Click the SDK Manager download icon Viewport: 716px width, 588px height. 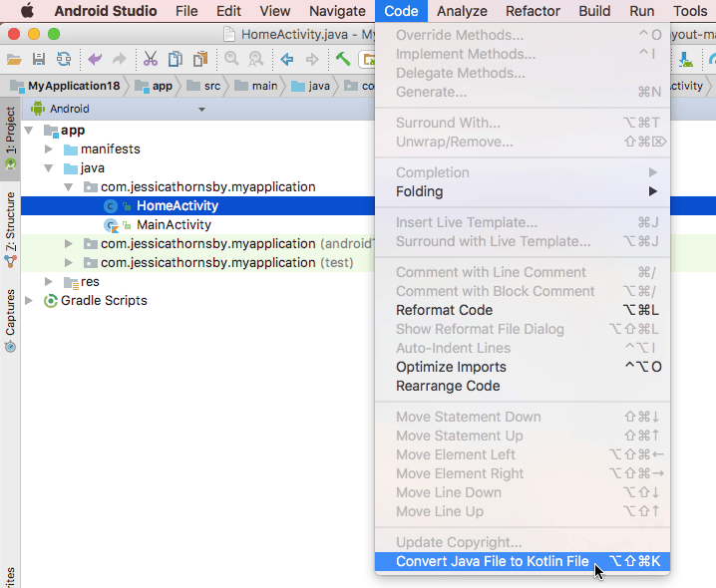coord(686,60)
